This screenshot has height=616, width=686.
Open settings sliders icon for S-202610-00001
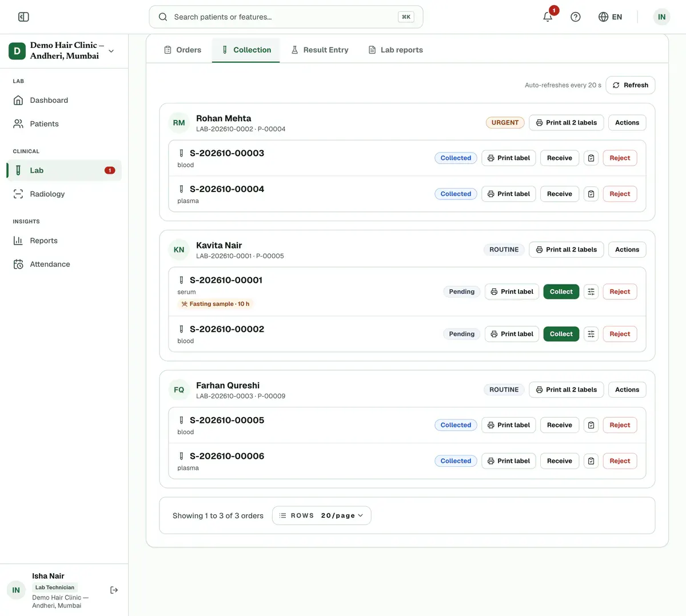click(591, 292)
